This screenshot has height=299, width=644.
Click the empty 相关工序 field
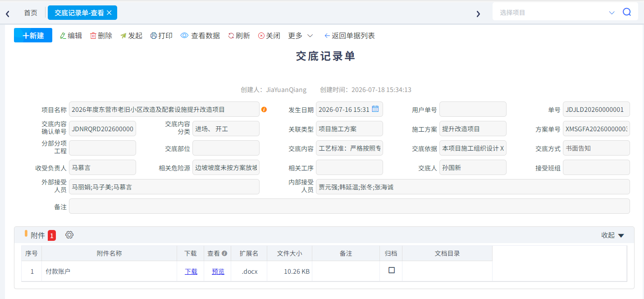point(349,167)
